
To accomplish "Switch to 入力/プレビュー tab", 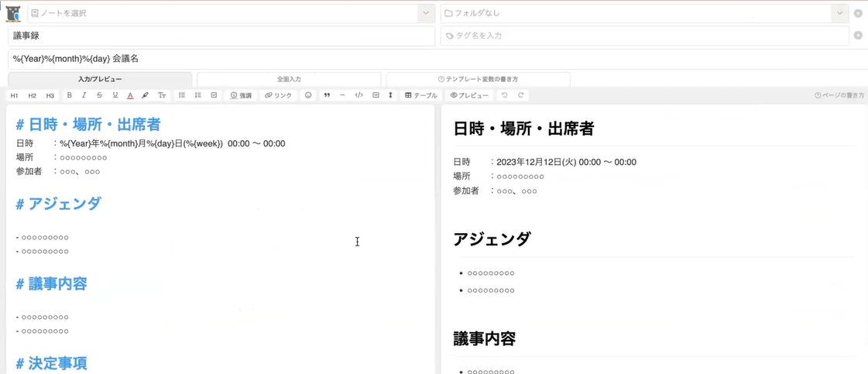I will tap(100, 79).
